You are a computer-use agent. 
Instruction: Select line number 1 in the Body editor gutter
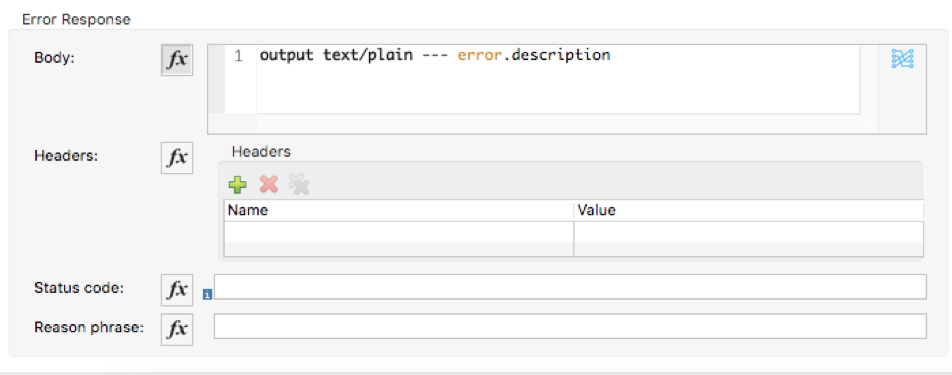[239, 56]
